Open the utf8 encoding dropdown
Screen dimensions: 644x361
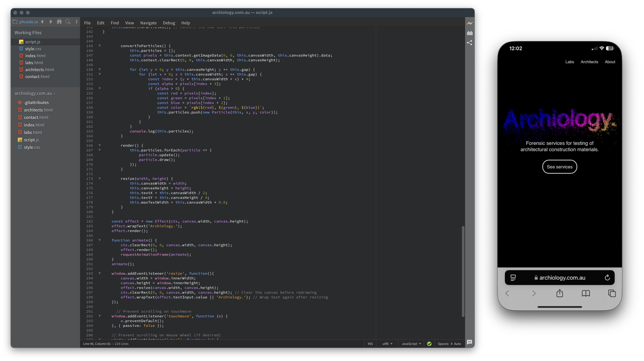coord(387,344)
